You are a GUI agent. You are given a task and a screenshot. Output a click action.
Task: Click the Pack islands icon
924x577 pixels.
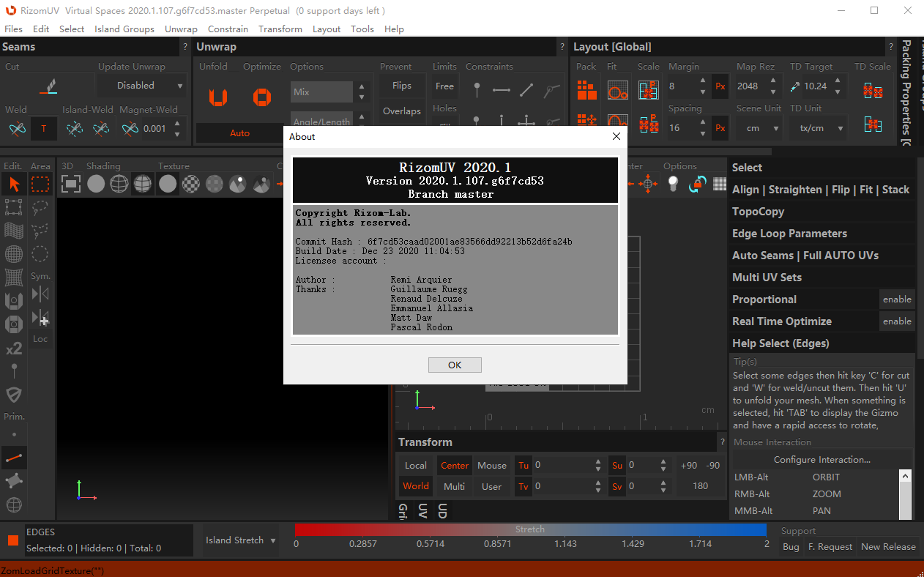click(586, 90)
